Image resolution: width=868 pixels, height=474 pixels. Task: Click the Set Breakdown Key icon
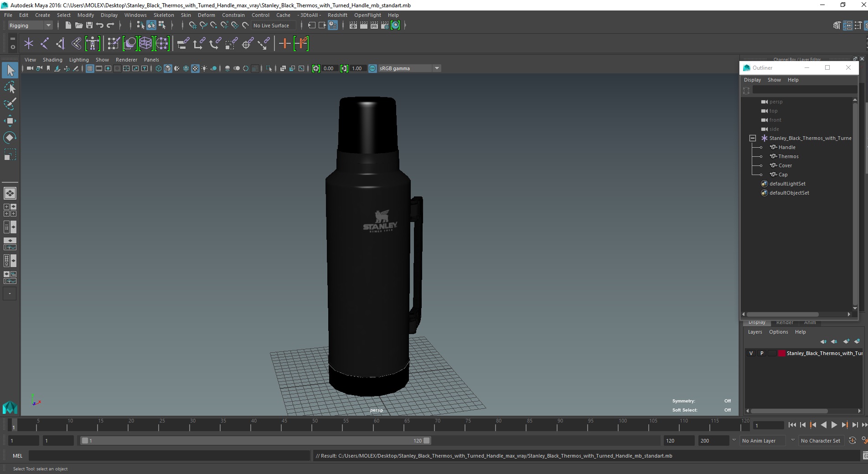pyautogui.click(x=301, y=44)
